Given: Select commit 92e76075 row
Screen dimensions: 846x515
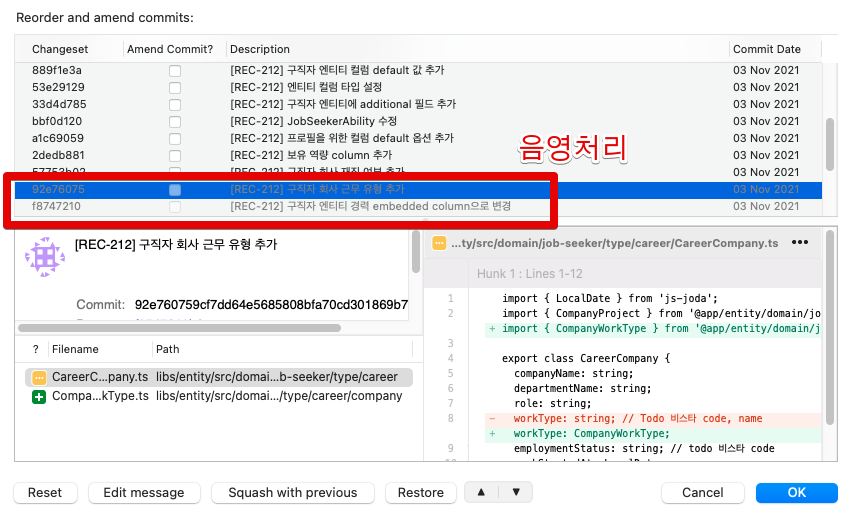Looking at the screenshot, I should tap(418, 189).
